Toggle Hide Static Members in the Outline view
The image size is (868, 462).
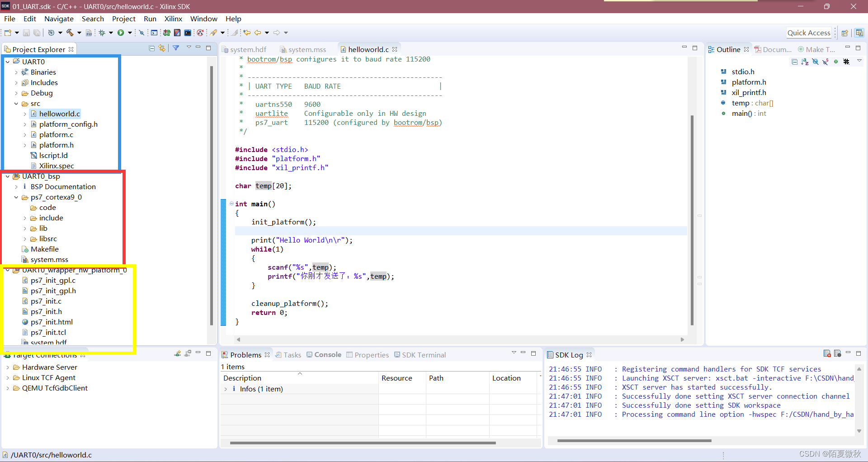826,62
